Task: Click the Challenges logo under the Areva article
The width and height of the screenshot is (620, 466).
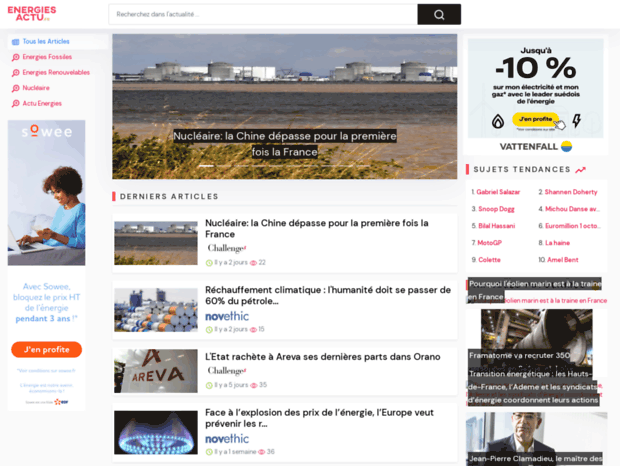Action: pos(226,370)
